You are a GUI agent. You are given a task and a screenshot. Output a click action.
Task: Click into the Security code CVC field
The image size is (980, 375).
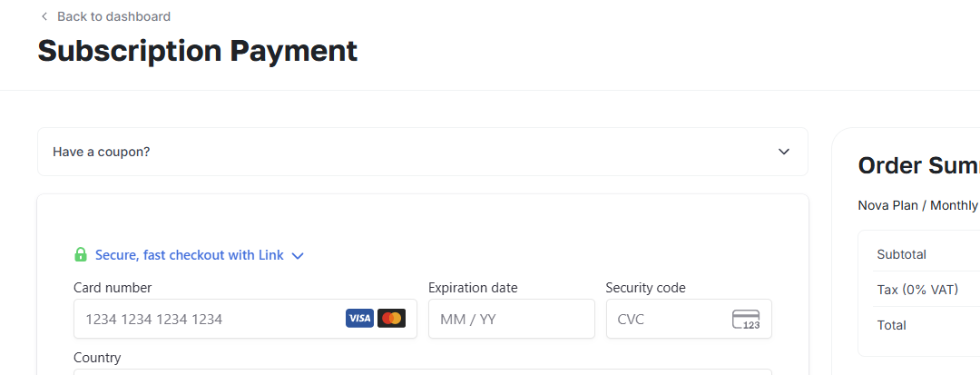tap(667, 319)
